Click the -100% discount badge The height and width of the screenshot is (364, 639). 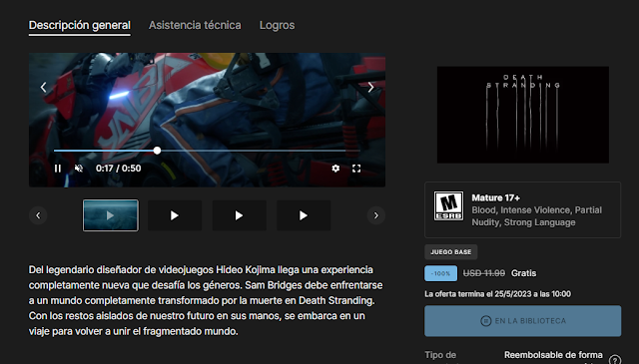[440, 273]
